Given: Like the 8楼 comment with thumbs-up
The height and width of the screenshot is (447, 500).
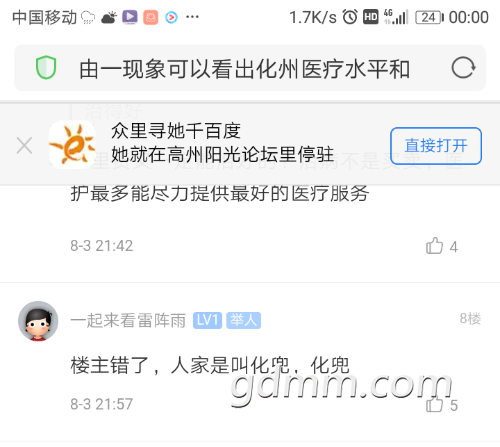Looking at the screenshot, I should 434,404.
